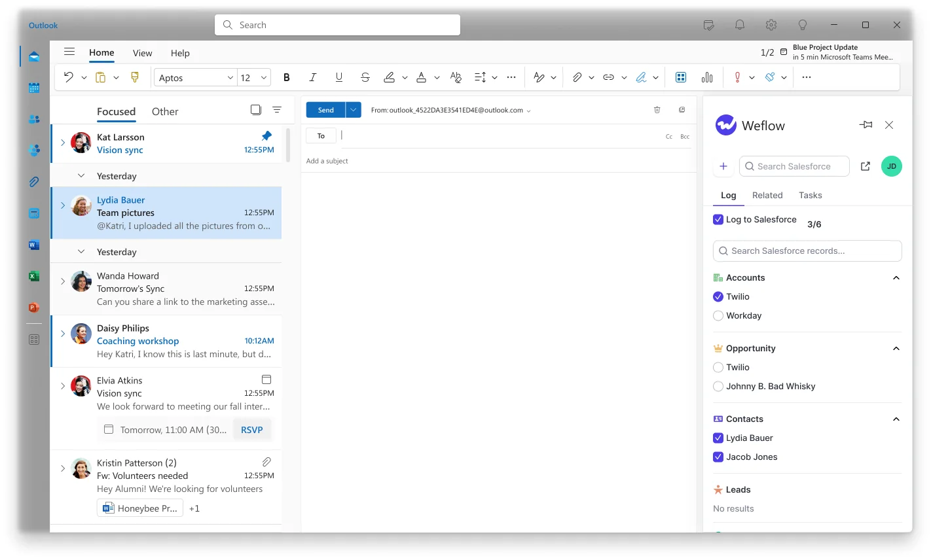Screen dimensions: 931x560
Task: Open Mail in the left sidebar
Action: [34, 56]
